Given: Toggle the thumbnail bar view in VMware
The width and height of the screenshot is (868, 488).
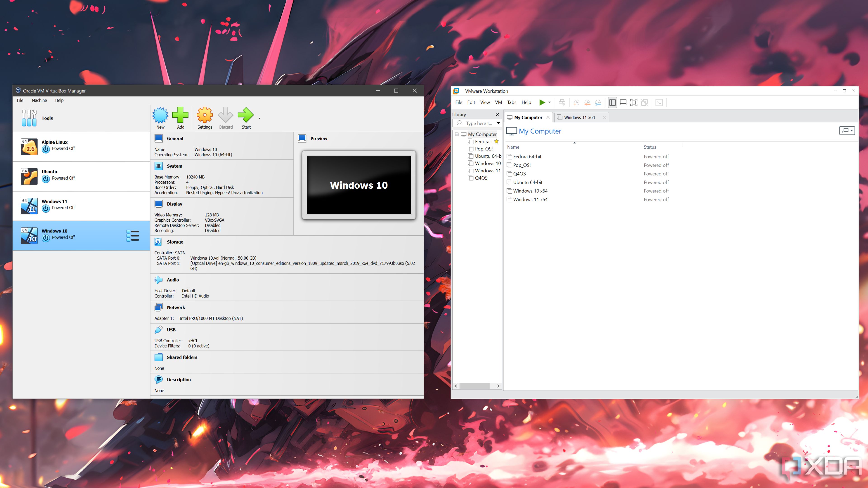Looking at the screenshot, I should [x=623, y=102].
